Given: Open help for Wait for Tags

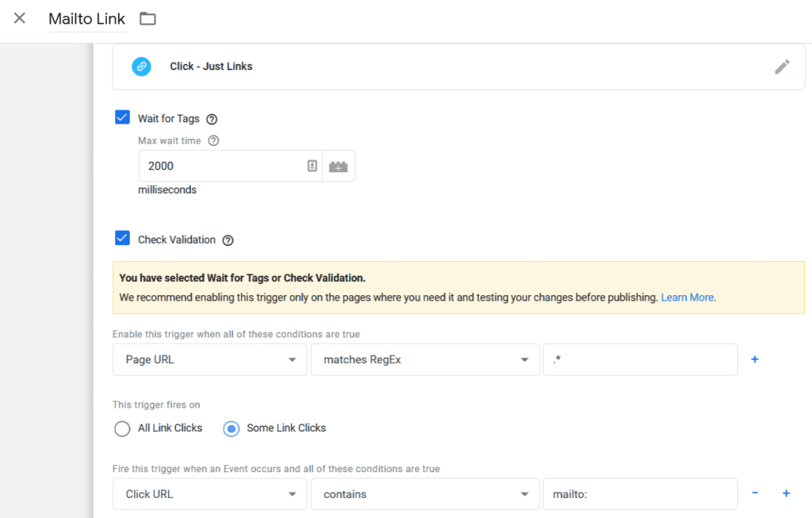Looking at the screenshot, I should click(x=212, y=119).
